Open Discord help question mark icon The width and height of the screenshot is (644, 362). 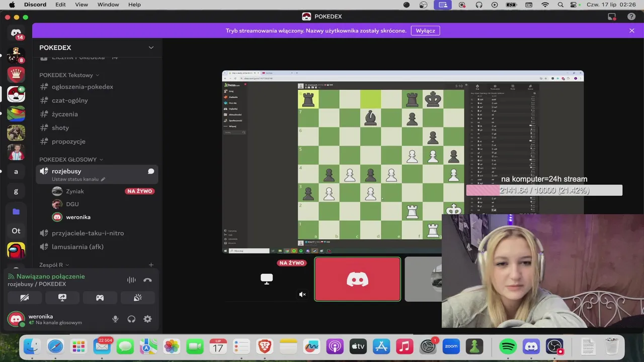pyautogui.click(x=631, y=17)
